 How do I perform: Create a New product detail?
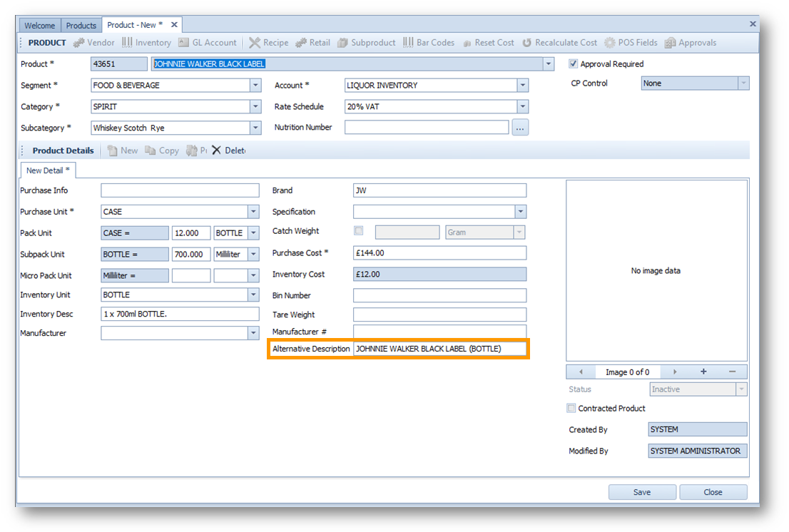(x=122, y=150)
